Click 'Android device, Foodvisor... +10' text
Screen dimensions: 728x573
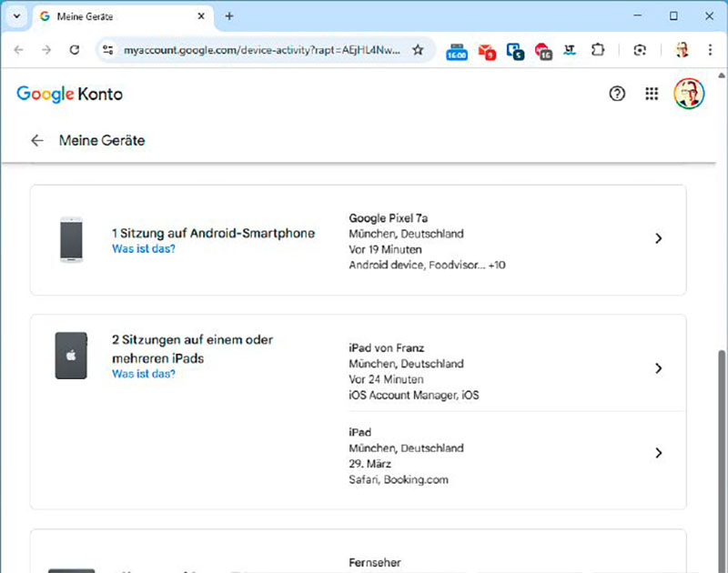(427, 265)
